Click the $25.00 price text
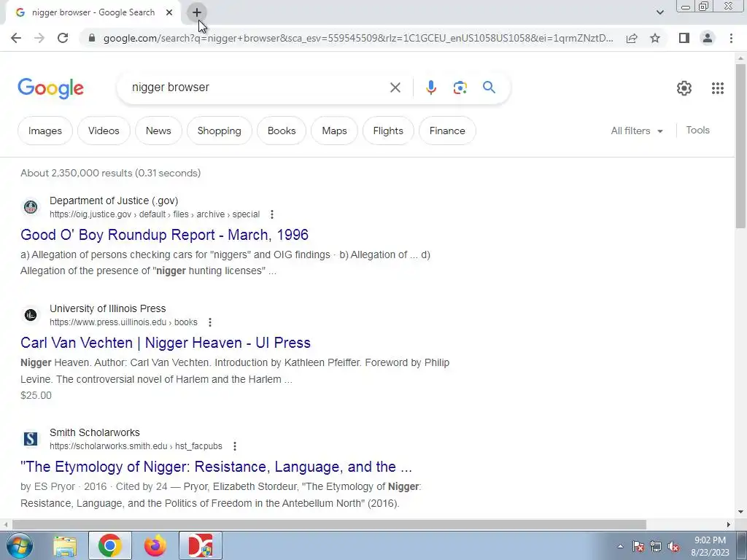747x560 pixels. tap(36, 395)
